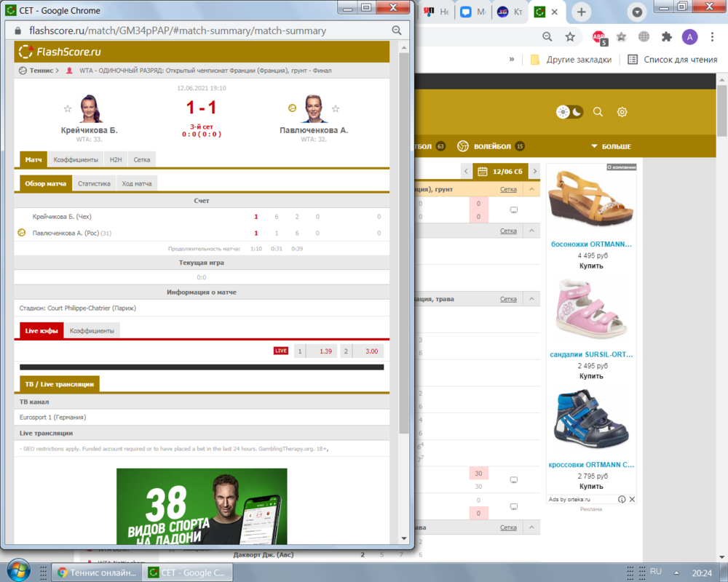The width and height of the screenshot is (728, 582).
Task: Click the grey globe extension icon
Action: [644, 36]
